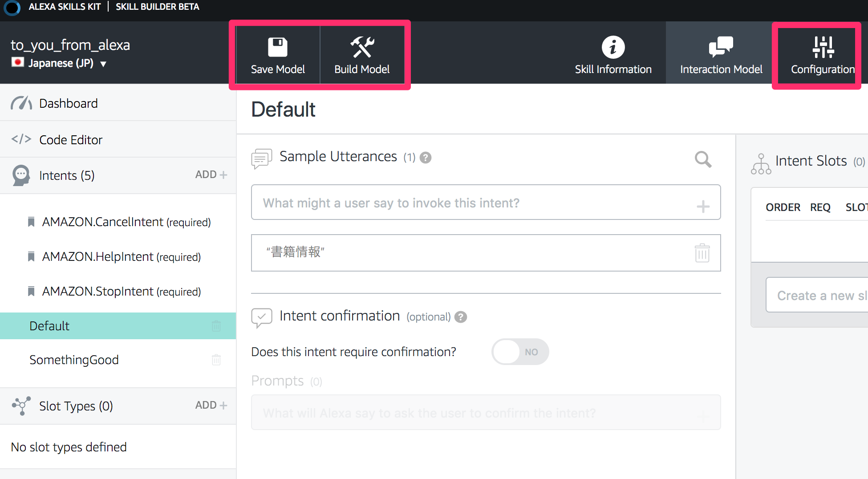The image size is (868, 479).
Task: Click the Sample Utterances speech bubble icon
Action: [262, 159]
